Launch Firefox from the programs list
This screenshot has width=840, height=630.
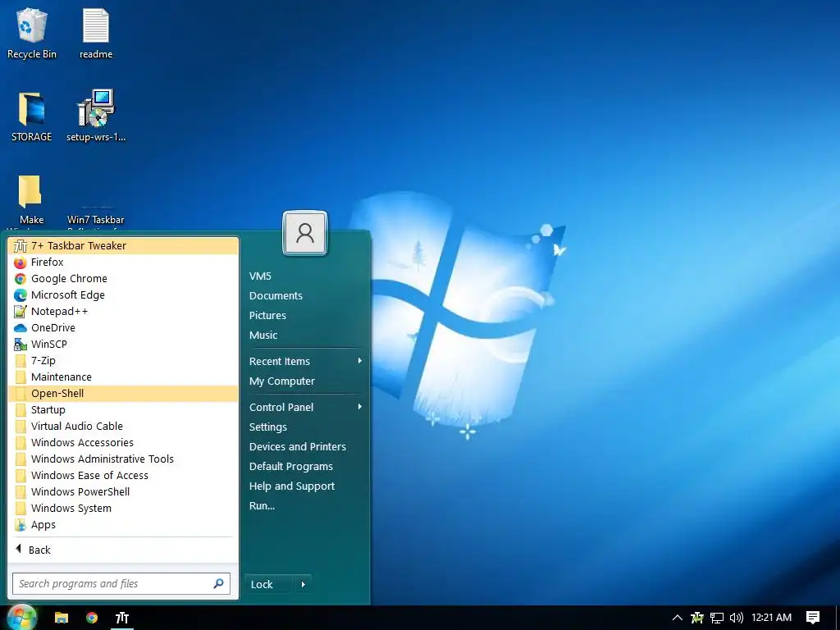(x=123, y=262)
